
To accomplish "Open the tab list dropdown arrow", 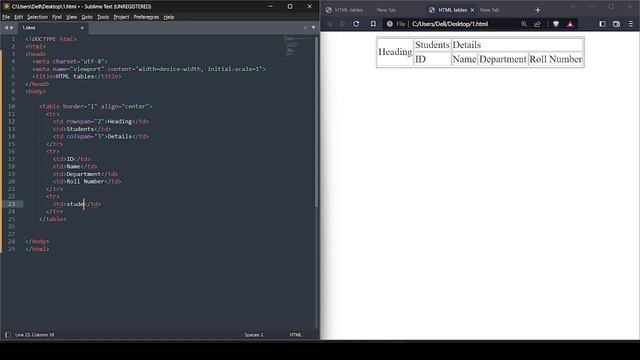I will click(x=313, y=28).
